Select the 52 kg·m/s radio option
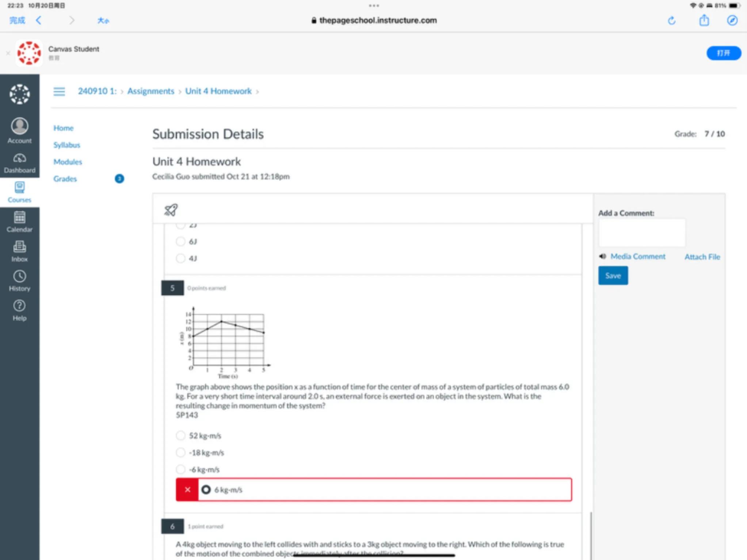The height and width of the screenshot is (560, 747). coord(180,435)
